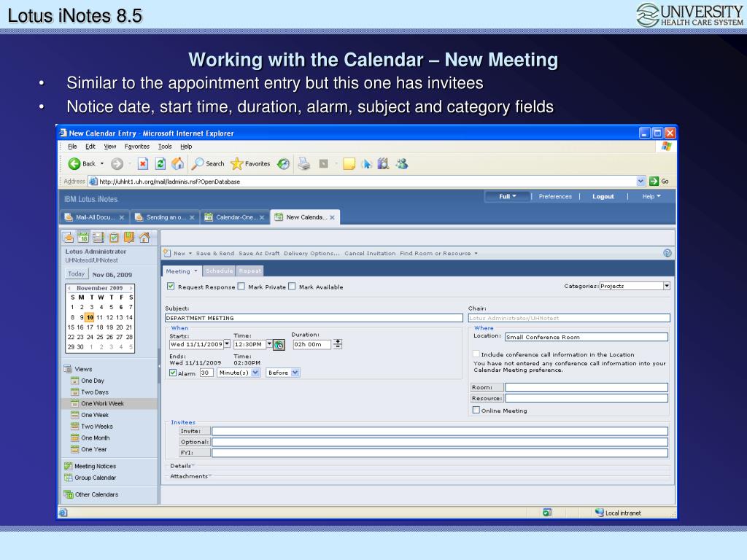Click the IE Stop button
This screenshot has height=560, width=747.
pyautogui.click(x=142, y=164)
